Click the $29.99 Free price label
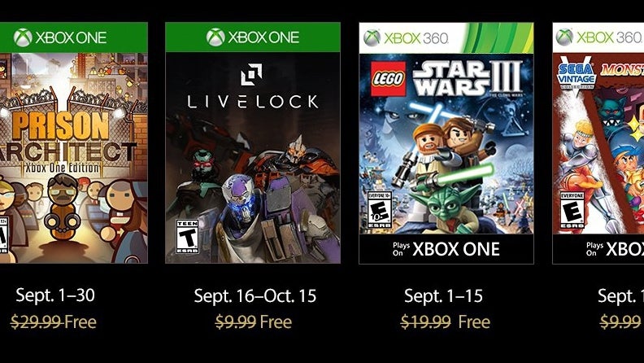644x363 pixels. point(54,321)
